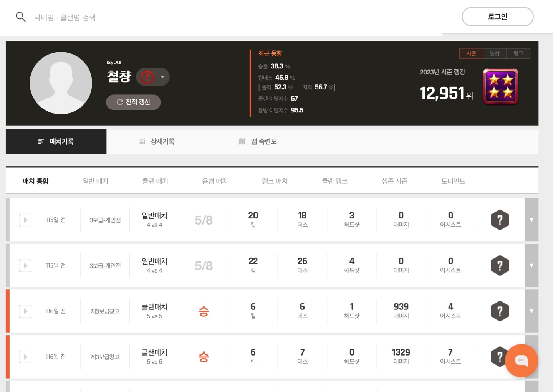
Task: Click question mark badge in 20-kill row
Action: click(x=500, y=220)
